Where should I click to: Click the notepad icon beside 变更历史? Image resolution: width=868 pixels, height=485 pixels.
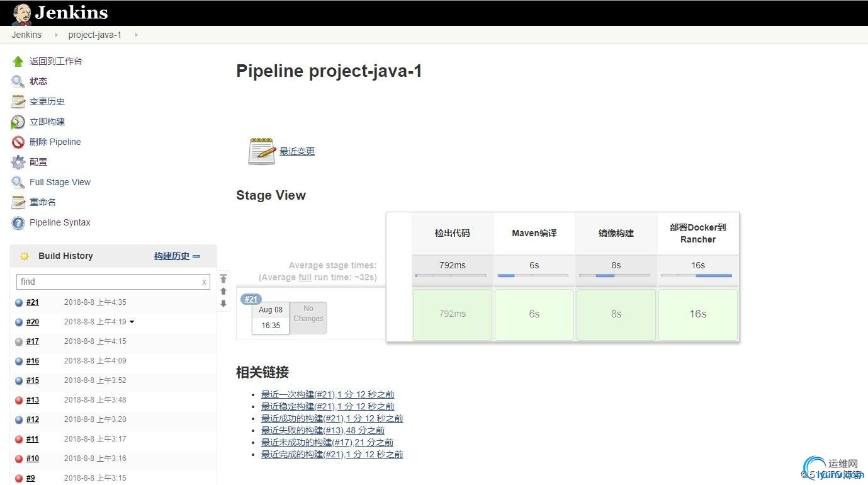click(18, 101)
